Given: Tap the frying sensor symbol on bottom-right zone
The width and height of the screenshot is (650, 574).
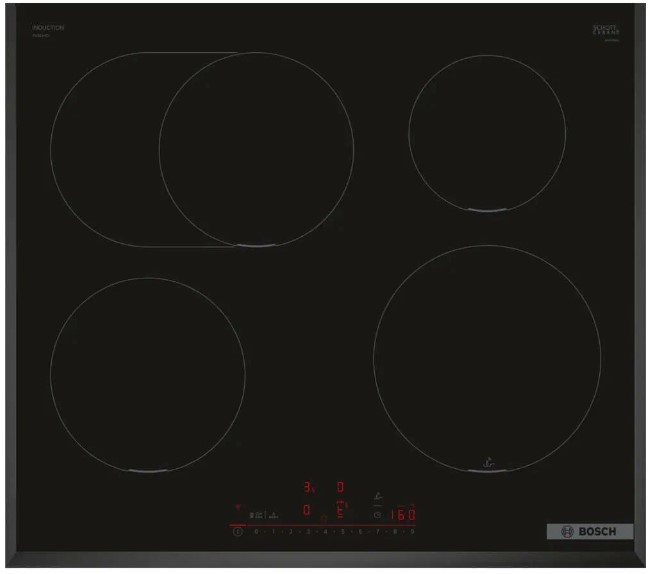Looking at the screenshot, I should coord(487,462).
